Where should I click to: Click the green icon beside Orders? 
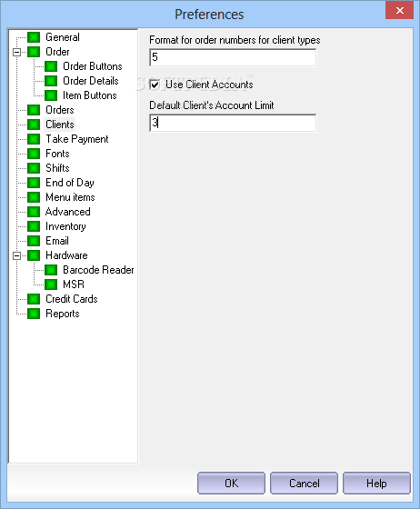point(34,110)
